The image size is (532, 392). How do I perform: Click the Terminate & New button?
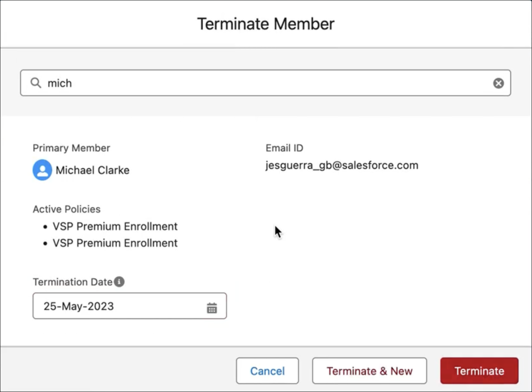point(370,371)
